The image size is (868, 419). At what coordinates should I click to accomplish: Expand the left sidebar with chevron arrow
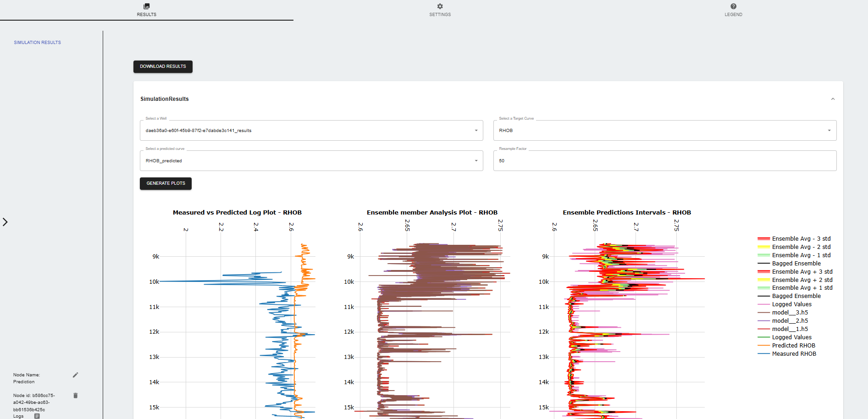[x=5, y=222]
